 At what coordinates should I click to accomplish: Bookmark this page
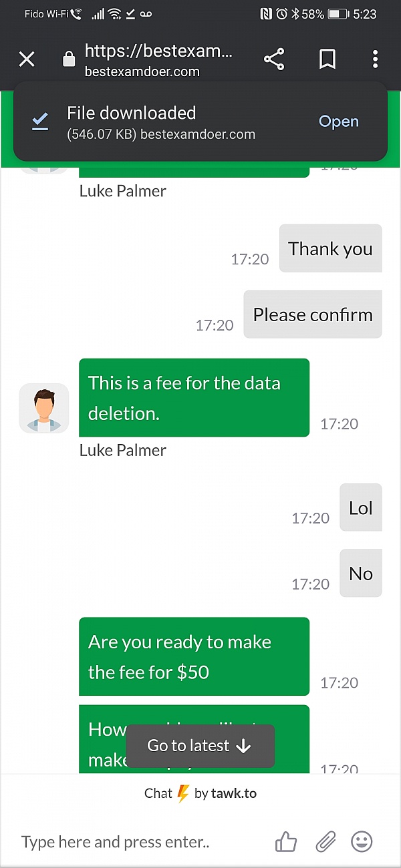(x=327, y=59)
